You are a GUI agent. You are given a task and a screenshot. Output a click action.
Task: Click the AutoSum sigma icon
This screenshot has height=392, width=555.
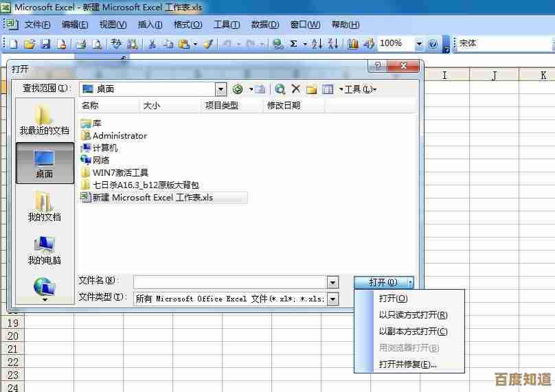click(294, 44)
